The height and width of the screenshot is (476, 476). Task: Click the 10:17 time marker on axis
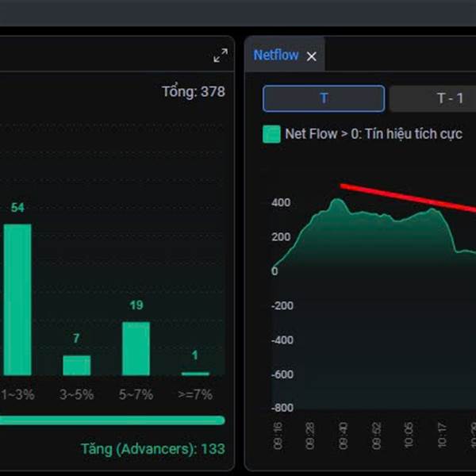[x=442, y=435]
